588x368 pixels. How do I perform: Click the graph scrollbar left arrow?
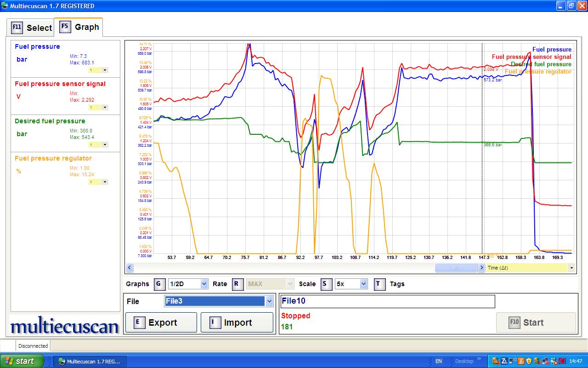tap(130, 268)
